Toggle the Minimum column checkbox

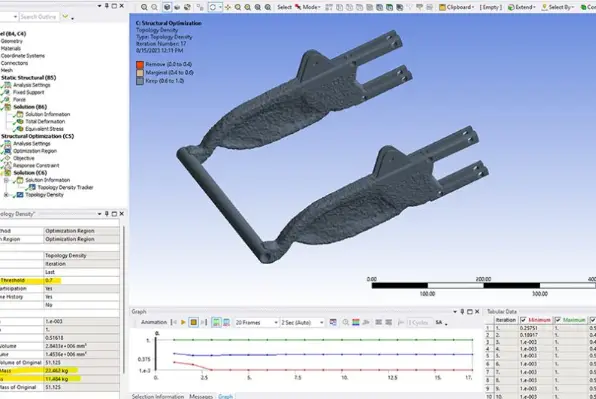(x=523, y=320)
